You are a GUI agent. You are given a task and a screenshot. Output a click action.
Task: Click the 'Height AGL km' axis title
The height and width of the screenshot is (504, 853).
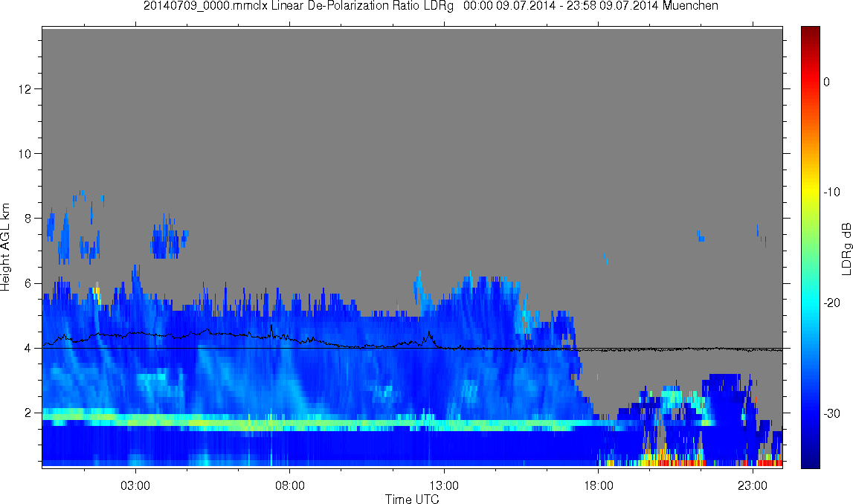[x=5, y=248]
